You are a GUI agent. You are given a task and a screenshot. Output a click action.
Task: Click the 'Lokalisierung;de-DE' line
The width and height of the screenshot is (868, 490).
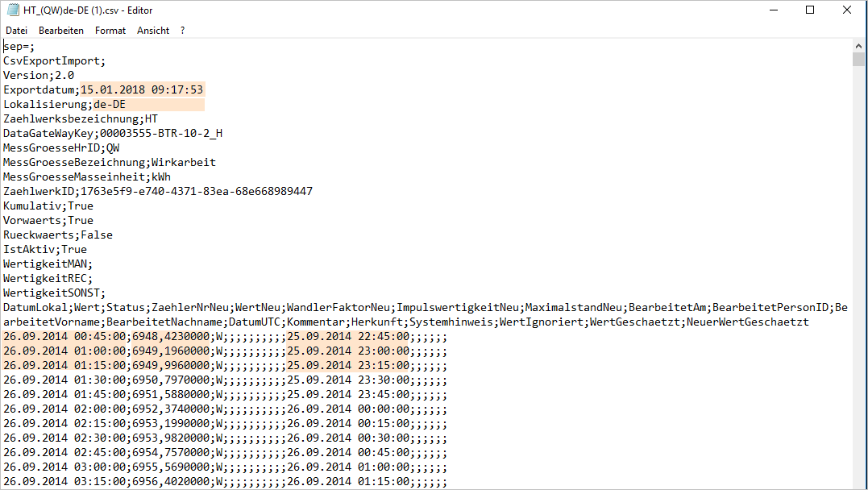pyautogui.click(x=64, y=104)
